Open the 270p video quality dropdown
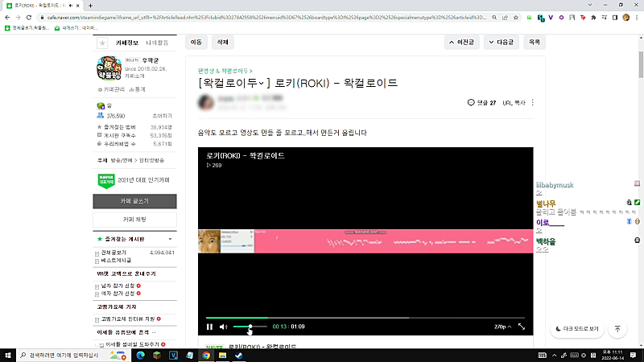644x362 pixels. coord(502,327)
